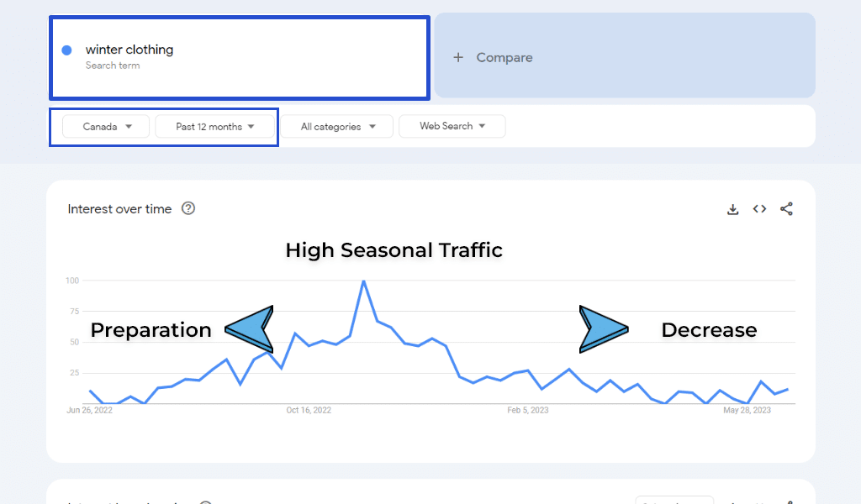The height and width of the screenshot is (504, 861).
Task: Open the Interest over time help icon
Action: click(x=188, y=208)
